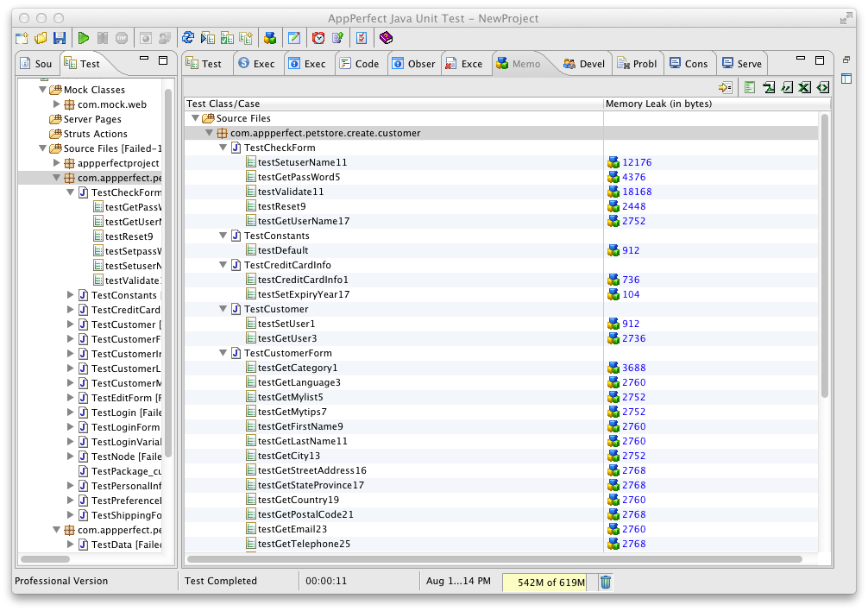Create a new project via toolbar icon

tap(22, 38)
